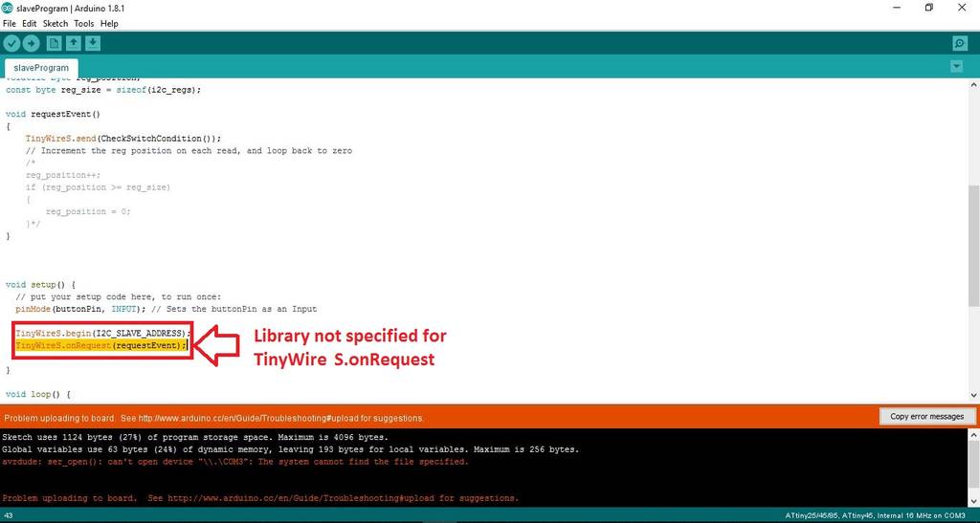
Task: Click the 'pinMode(buttonPin, INPUT);' line
Action: (81, 309)
